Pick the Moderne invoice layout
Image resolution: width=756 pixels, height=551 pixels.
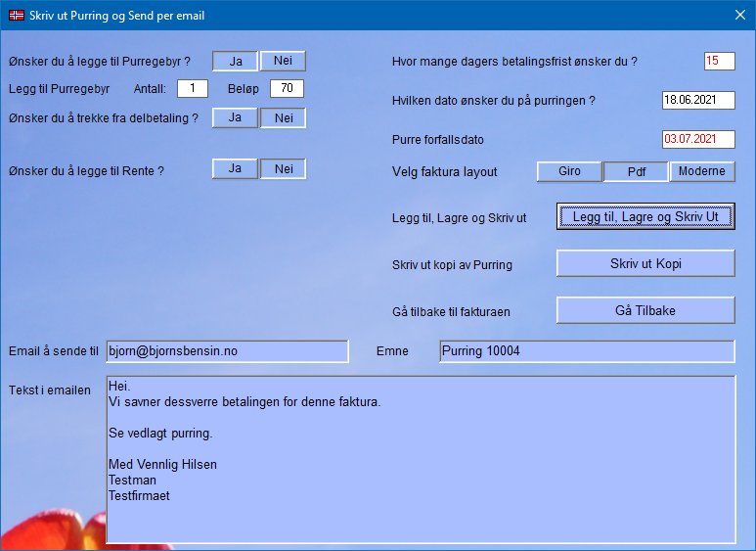(x=702, y=172)
